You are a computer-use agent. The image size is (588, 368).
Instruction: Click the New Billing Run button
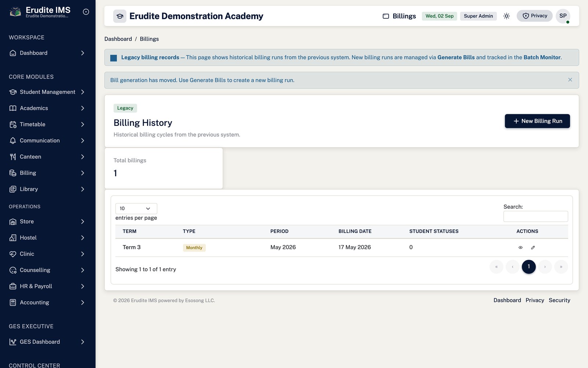click(x=537, y=121)
